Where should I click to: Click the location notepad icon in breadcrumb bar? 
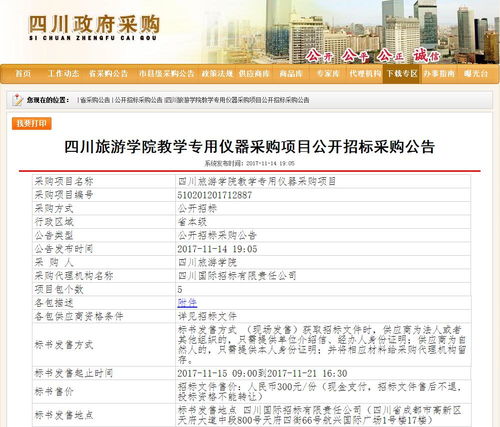[17, 100]
